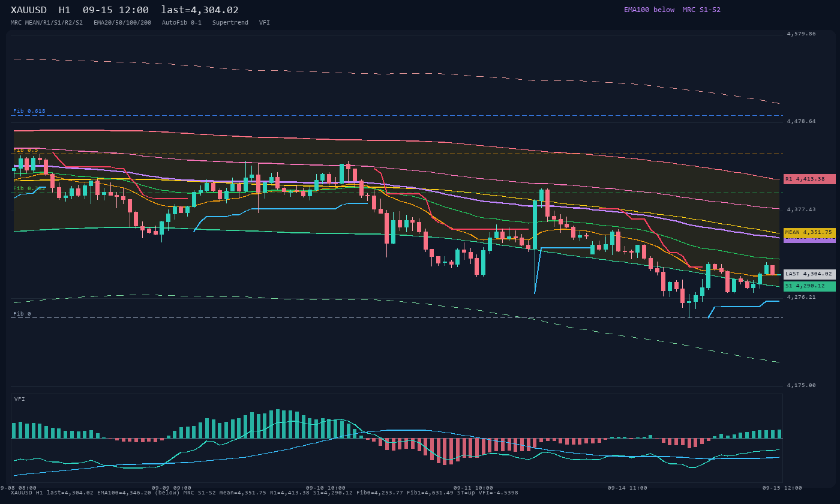
Task: Select the H1 timeframe label in the title
Action: 65,10
